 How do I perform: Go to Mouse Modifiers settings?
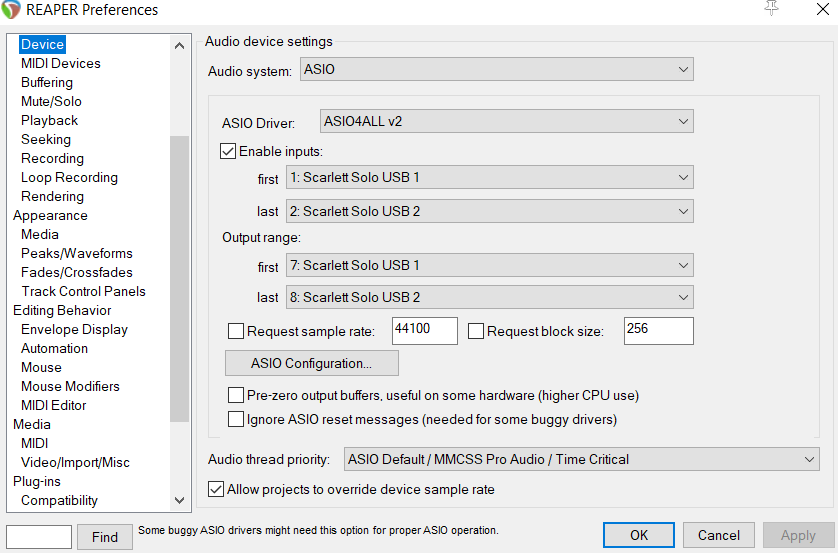tap(70, 386)
